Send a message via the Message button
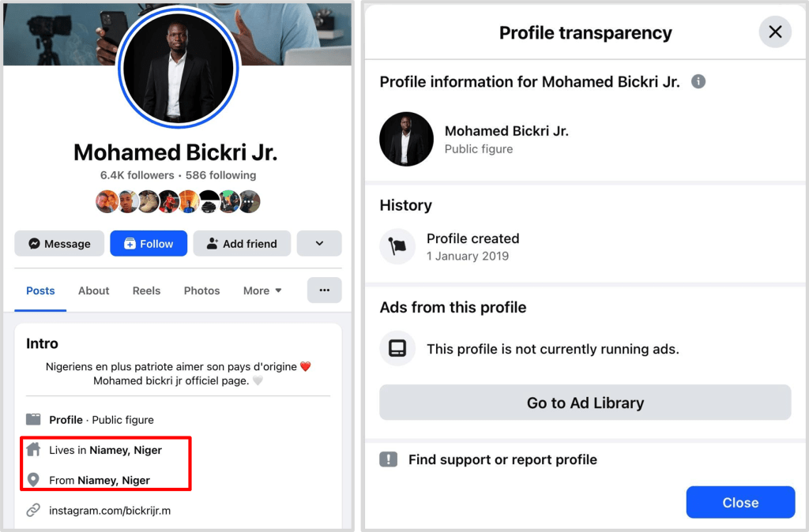Image resolution: width=809 pixels, height=532 pixels. 59,244
